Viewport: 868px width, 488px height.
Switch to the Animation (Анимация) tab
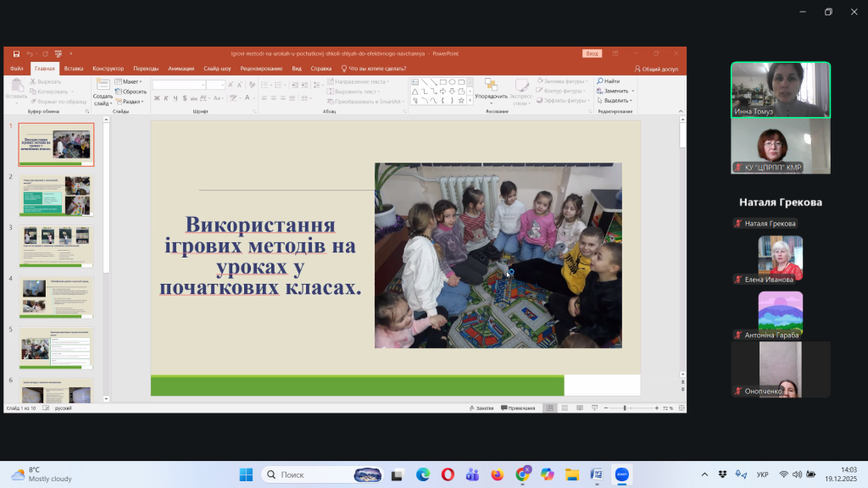[181, 69]
